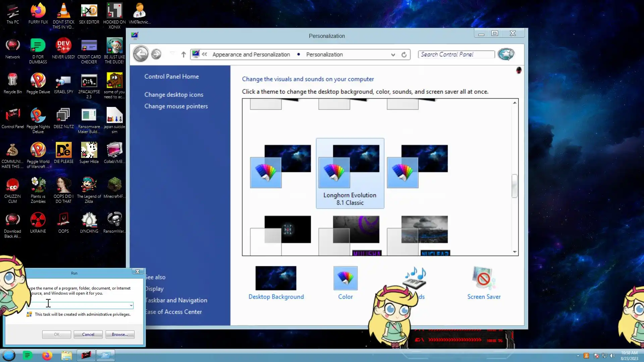This screenshot has height=362, width=644.
Task: Click the Cancel button in Run dialog
Action: click(88, 335)
